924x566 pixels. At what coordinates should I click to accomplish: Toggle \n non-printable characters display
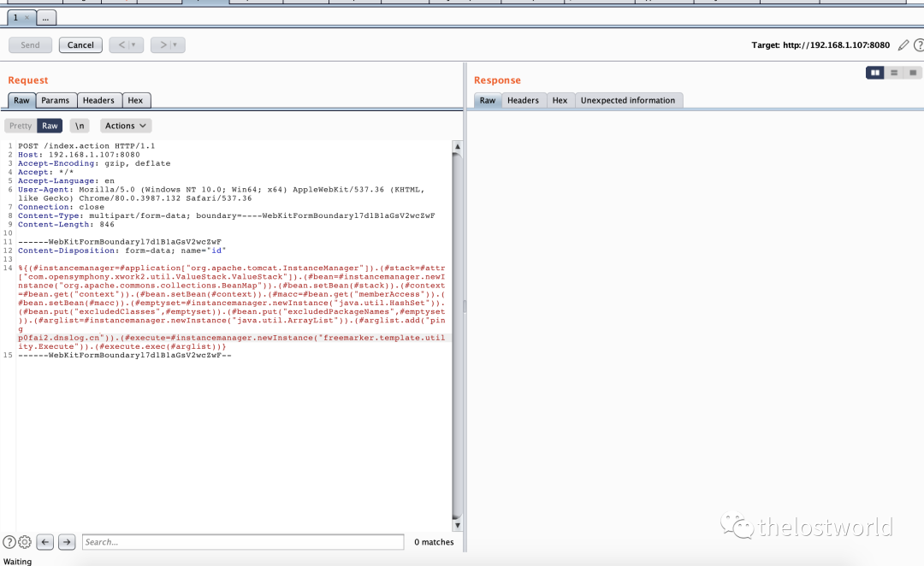point(80,126)
